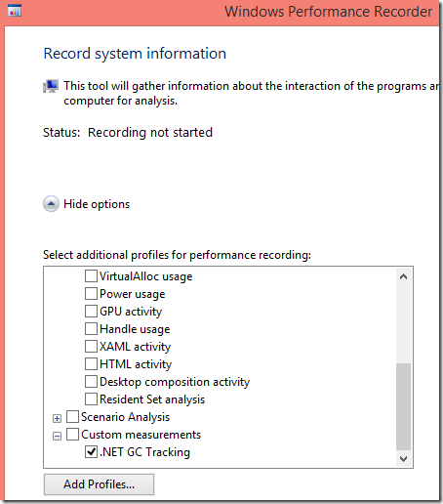Collapse the Custom measurements tree node
The image size is (443, 504).
57,436
